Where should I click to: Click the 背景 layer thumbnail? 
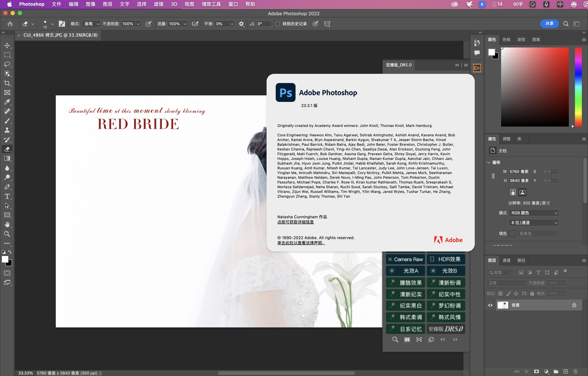click(503, 305)
